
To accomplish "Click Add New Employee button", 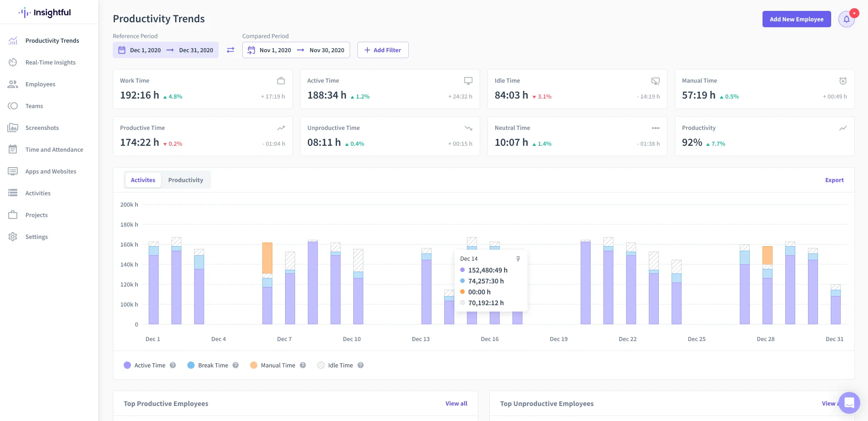I will [x=797, y=19].
